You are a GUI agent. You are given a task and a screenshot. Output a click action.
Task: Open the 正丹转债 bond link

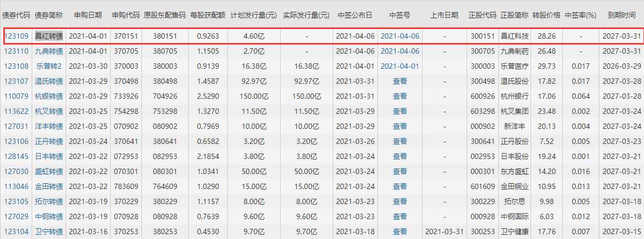click(x=49, y=141)
